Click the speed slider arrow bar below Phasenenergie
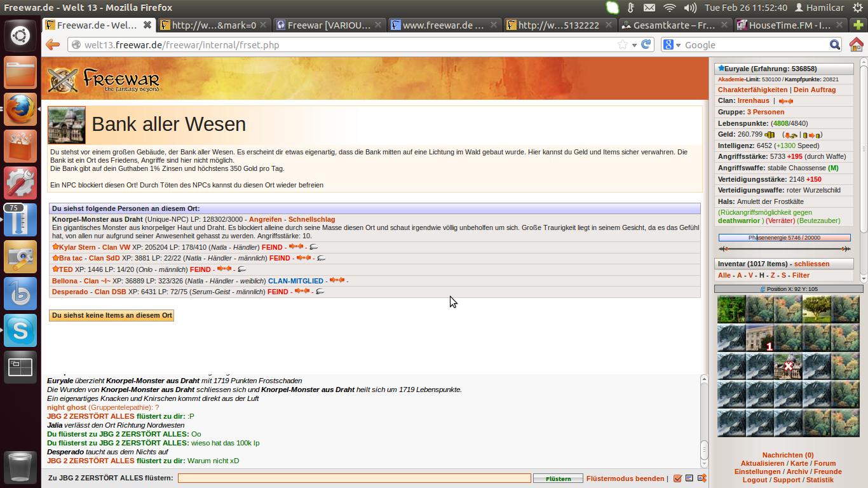Viewport: 868px width, 488px height. pos(784,248)
